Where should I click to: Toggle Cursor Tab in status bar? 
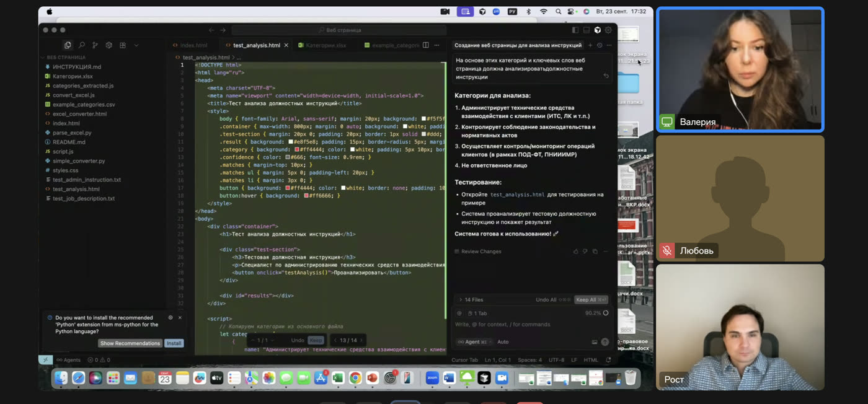[464, 360]
